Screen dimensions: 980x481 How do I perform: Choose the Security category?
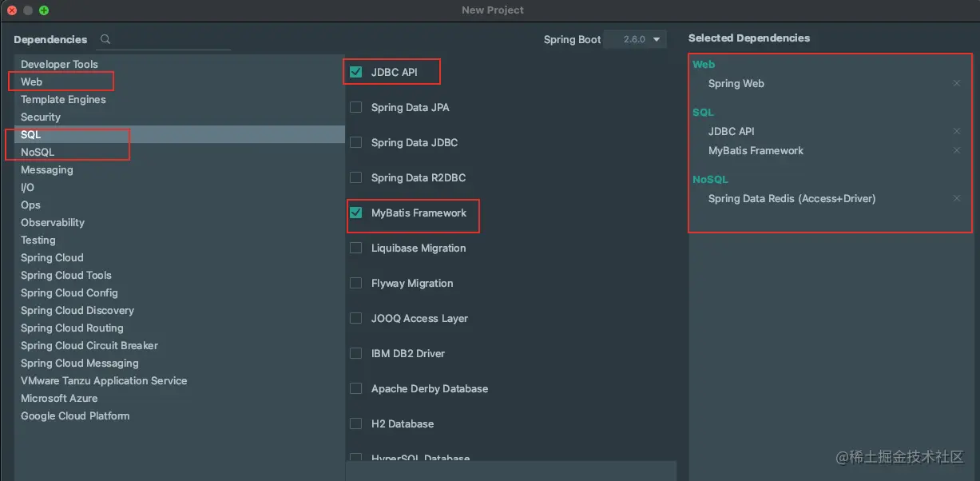coord(180,117)
